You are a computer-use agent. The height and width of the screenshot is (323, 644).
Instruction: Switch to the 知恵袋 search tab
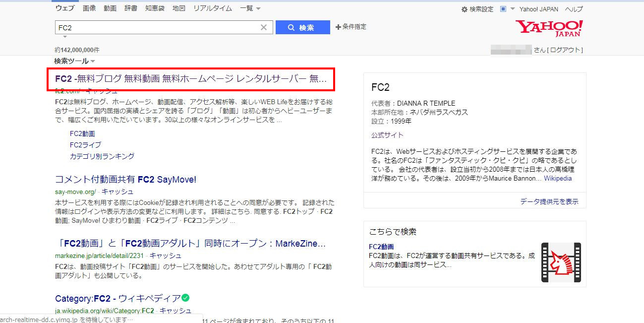tap(155, 8)
